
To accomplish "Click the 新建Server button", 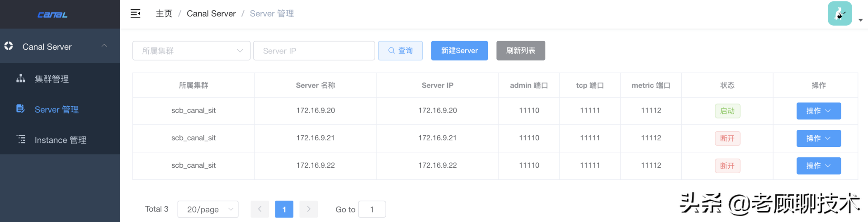I will [x=459, y=51].
